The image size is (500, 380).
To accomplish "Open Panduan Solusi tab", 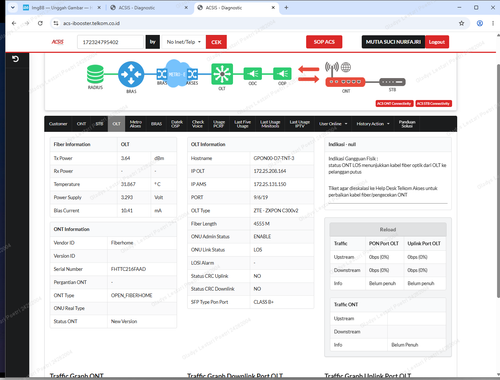I will tap(407, 124).
